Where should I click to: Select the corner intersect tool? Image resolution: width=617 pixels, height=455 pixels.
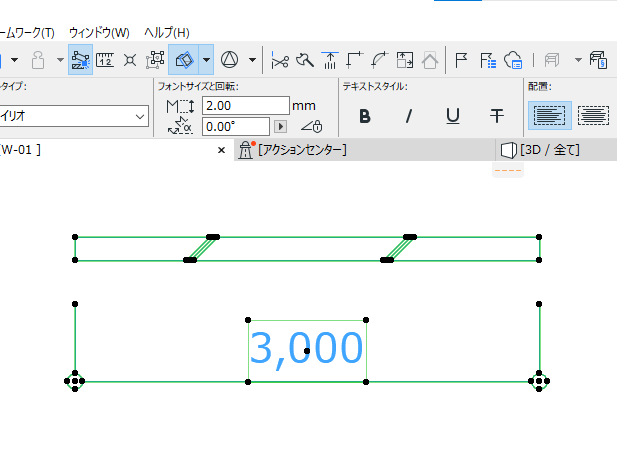355,60
